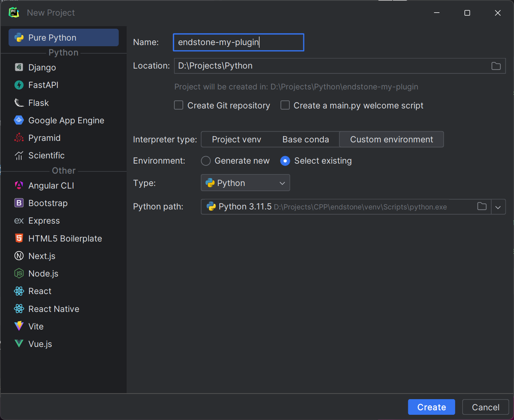This screenshot has width=514, height=420.
Task: Click the FastAPI sidebar icon
Action: (19, 85)
